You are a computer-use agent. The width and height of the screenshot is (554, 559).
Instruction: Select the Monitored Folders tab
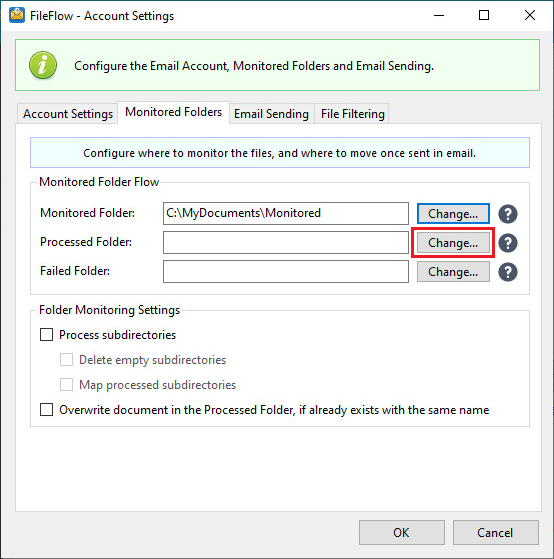click(173, 112)
